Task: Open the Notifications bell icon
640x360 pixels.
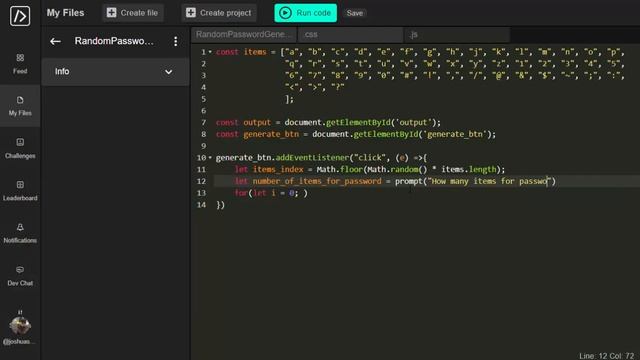Action: coord(20,227)
